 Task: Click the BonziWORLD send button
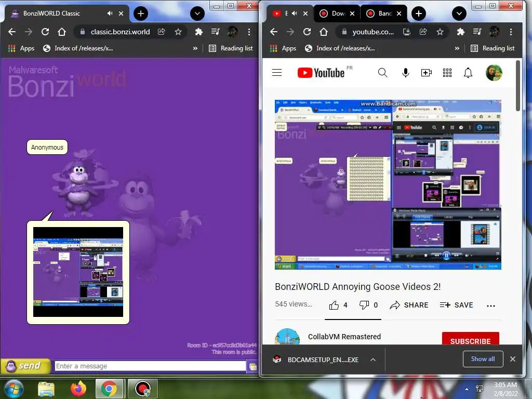point(26,366)
